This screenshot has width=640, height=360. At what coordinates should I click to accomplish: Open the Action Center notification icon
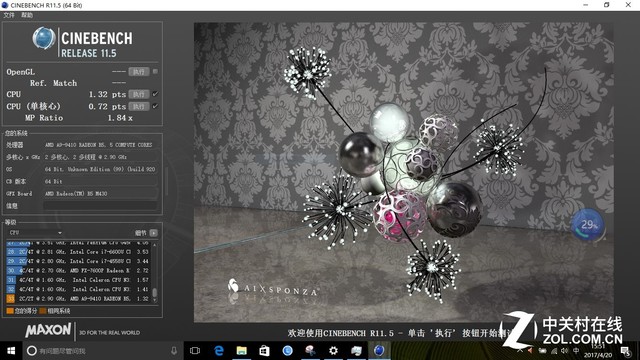625,351
